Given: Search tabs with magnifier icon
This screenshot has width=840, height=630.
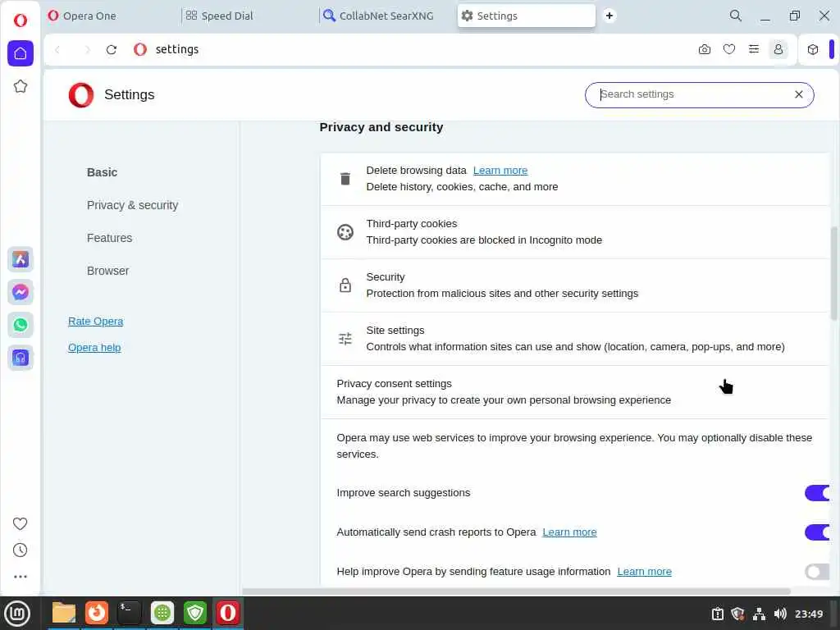Looking at the screenshot, I should [736, 16].
